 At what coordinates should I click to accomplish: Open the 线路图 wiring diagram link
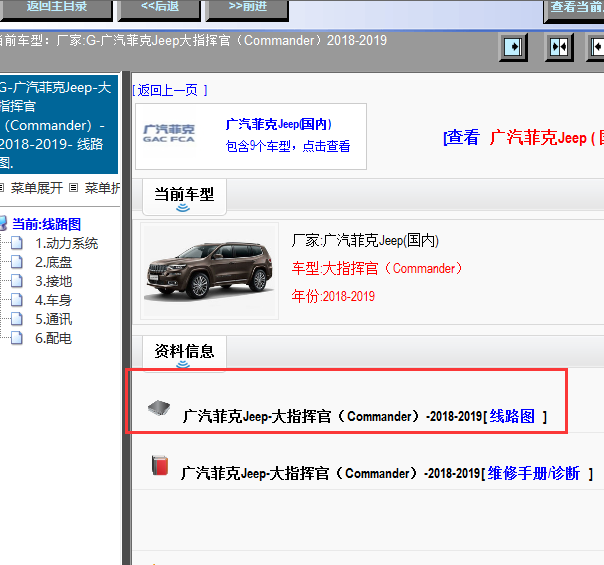[512, 416]
